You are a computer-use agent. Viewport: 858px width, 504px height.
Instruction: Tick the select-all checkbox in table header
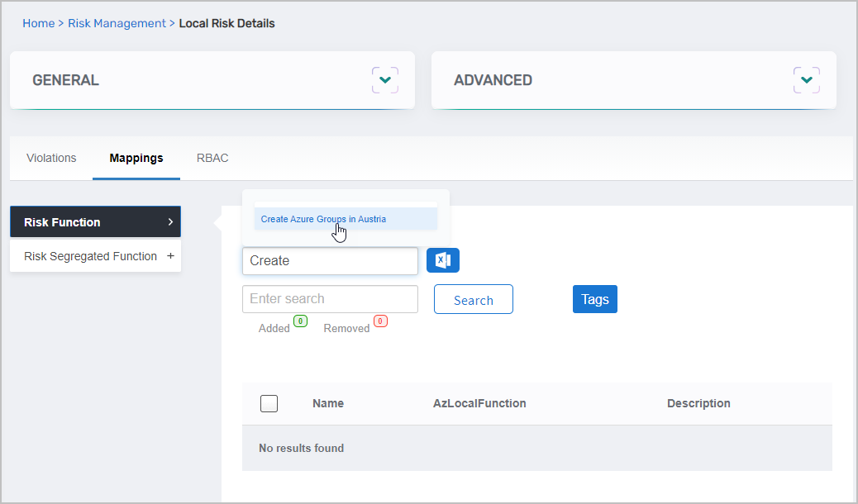269,403
